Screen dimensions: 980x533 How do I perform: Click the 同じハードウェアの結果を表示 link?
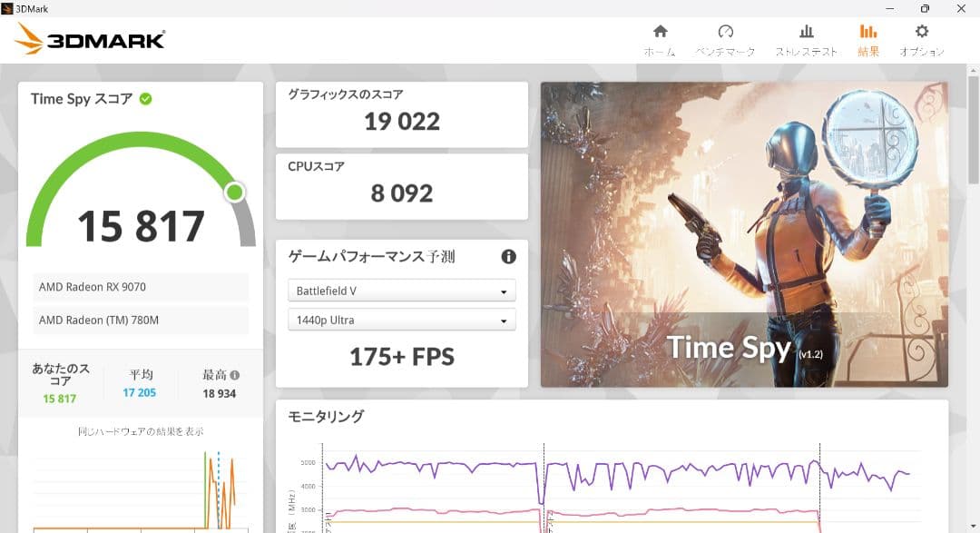tap(140, 431)
